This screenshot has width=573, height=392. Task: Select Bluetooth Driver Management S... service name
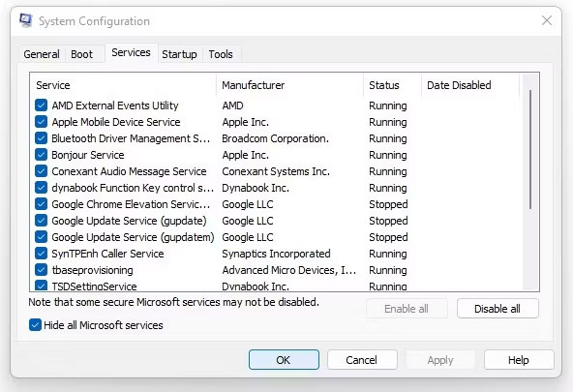pyautogui.click(x=131, y=138)
